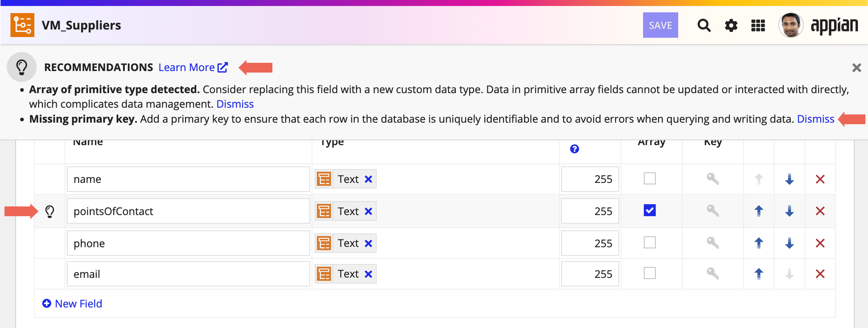Click the length help question mark icon

(x=574, y=149)
